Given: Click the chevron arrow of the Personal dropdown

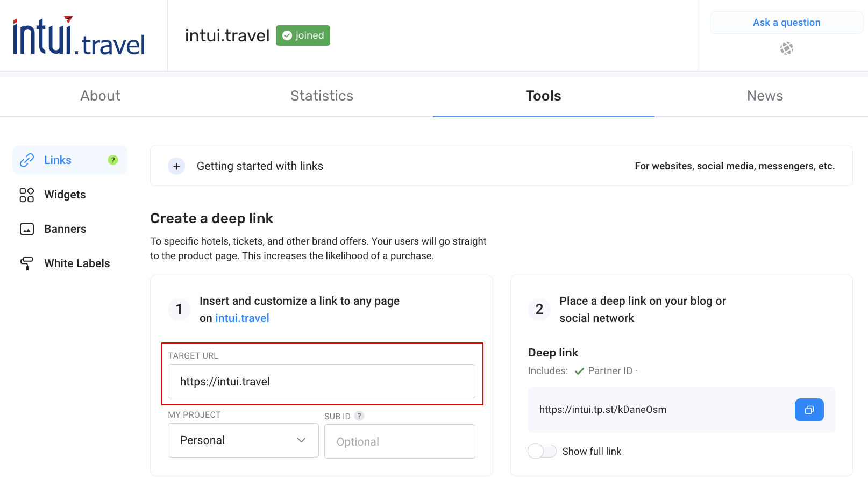Looking at the screenshot, I should [x=301, y=440].
